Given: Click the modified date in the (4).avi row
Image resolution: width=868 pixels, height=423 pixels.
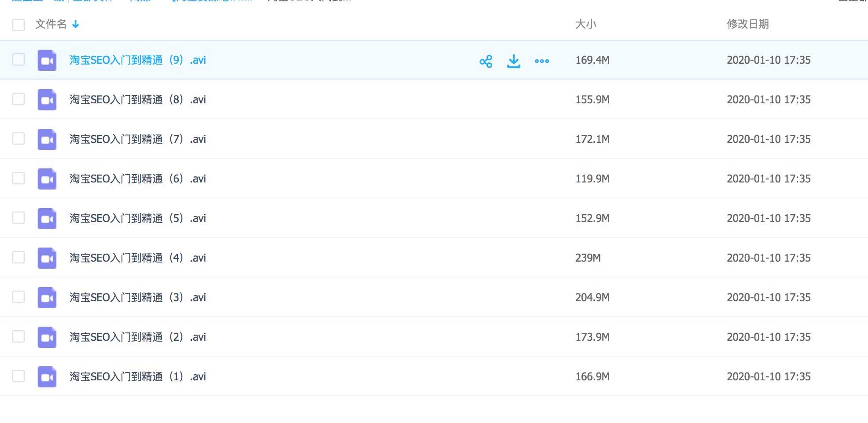Looking at the screenshot, I should (x=769, y=258).
